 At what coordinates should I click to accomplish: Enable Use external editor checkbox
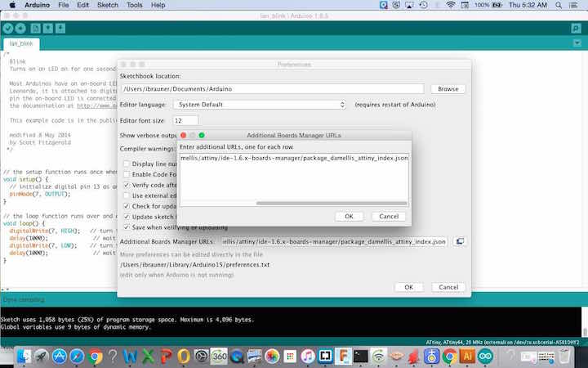tap(127, 195)
